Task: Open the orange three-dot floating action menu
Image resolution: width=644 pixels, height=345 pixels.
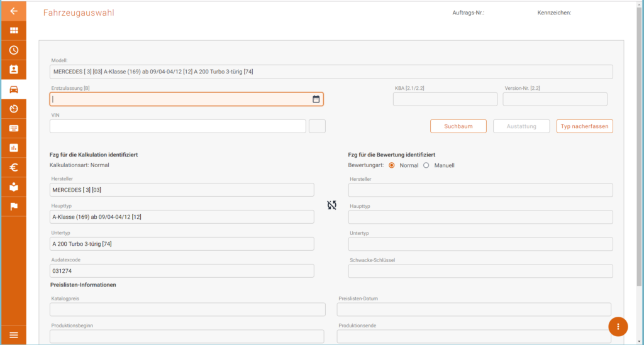Action: 618,327
